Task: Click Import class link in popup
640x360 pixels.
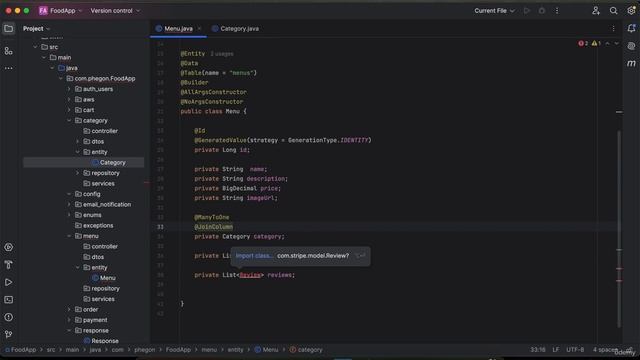Action: (x=254, y=256)
